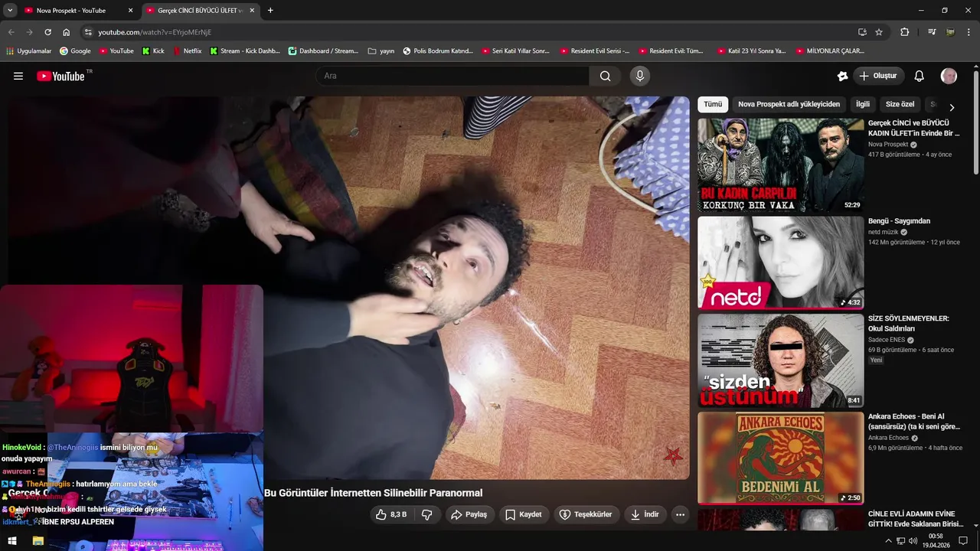Bookmark this page with the star
This screenshot has width=980, height=551.
tap(879, 32)
